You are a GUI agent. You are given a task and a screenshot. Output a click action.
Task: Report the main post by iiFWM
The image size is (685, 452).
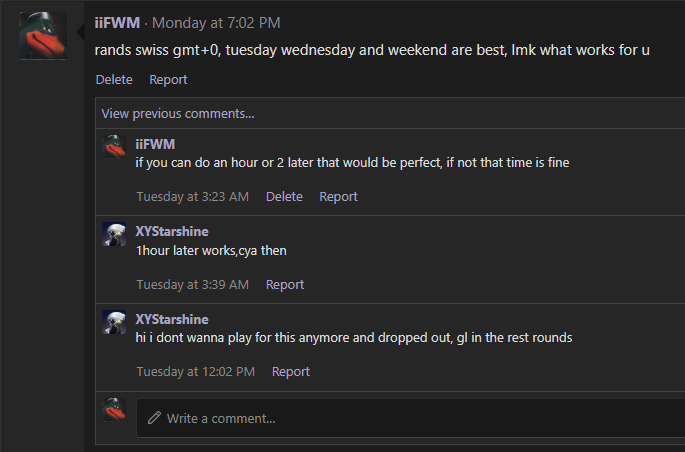coord(168,79)
